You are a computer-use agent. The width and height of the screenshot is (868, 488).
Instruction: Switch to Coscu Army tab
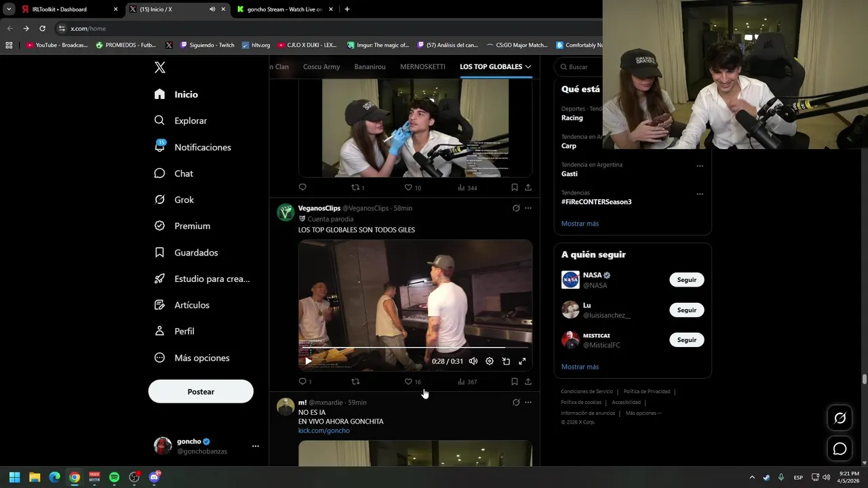click(x=321, y=66)
